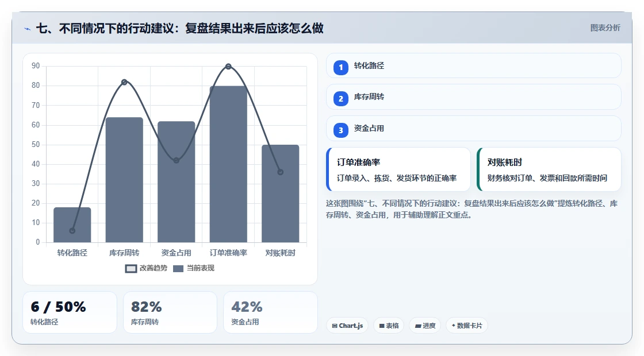The height and width of the screenshot is (356, 644).
Task: Click the line point on 资金占用
Action: [x=176, y=160]
